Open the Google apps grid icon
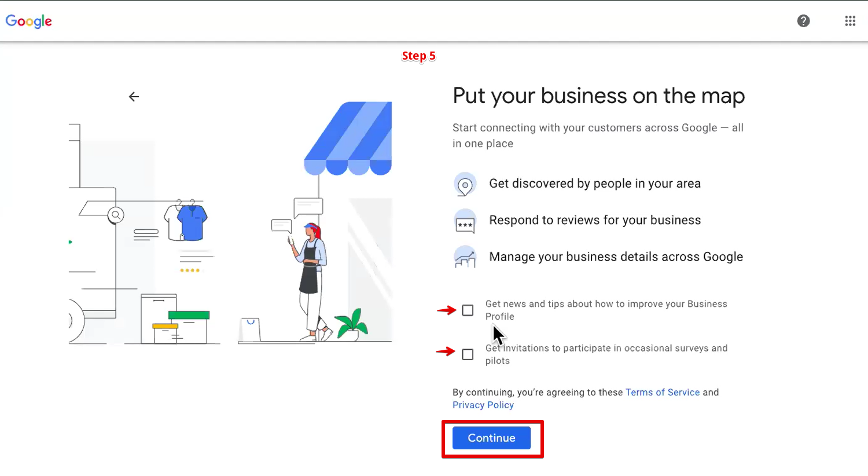This screenshot has height=476, width=868. click(850, 20)
